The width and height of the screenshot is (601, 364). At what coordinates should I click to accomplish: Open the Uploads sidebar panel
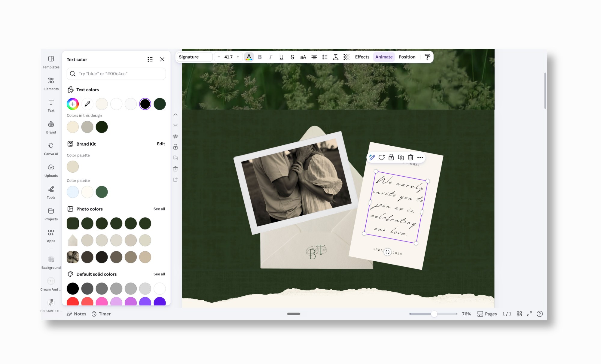pos(51,171)
